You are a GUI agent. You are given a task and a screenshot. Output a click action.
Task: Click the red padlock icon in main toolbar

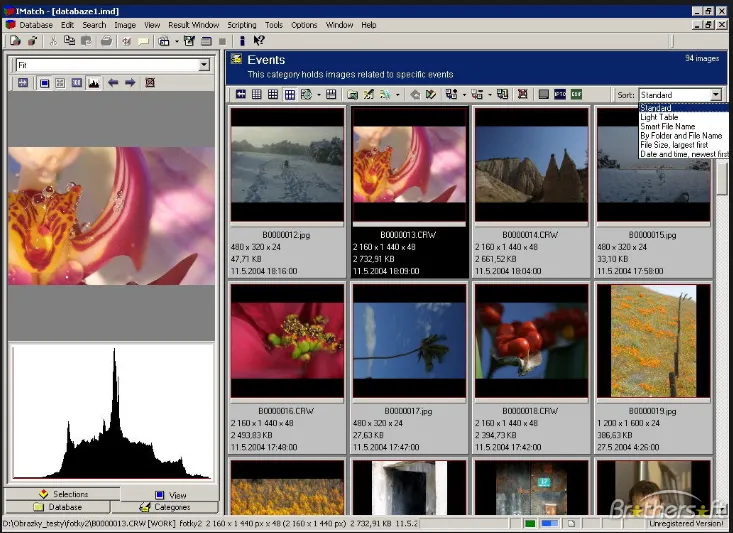[x=32, y=41]
